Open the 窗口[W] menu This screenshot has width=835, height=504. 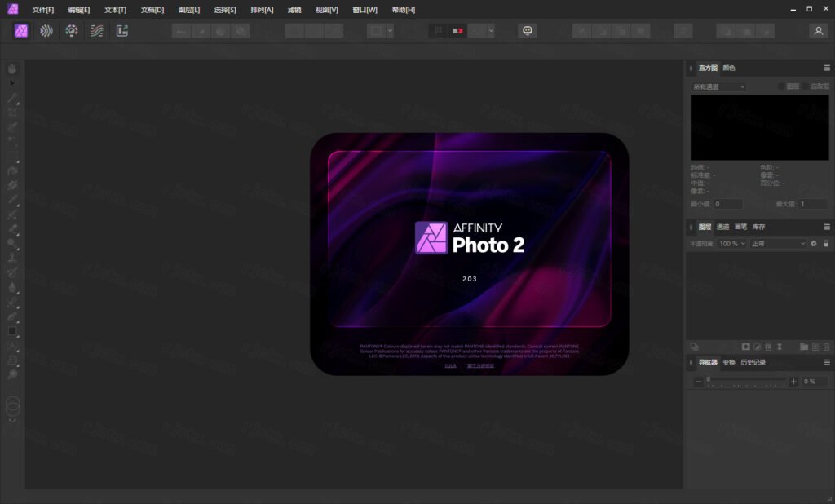click(364, 10)
